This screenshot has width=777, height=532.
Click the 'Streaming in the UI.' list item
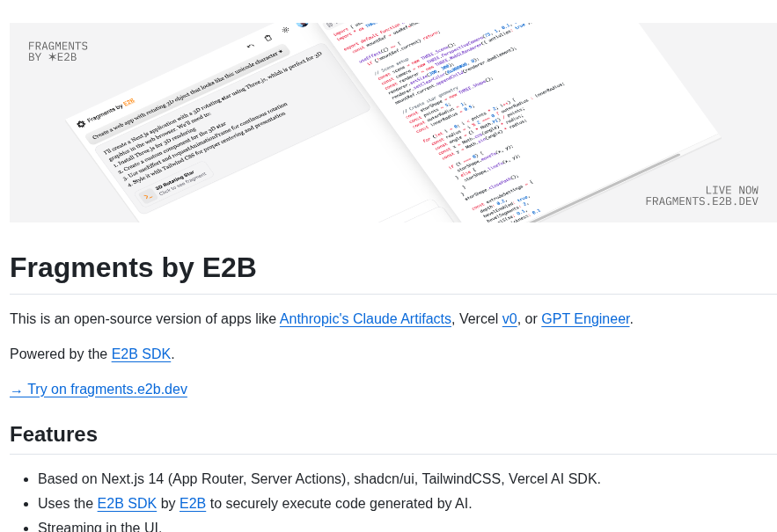[x=99, y=527]
